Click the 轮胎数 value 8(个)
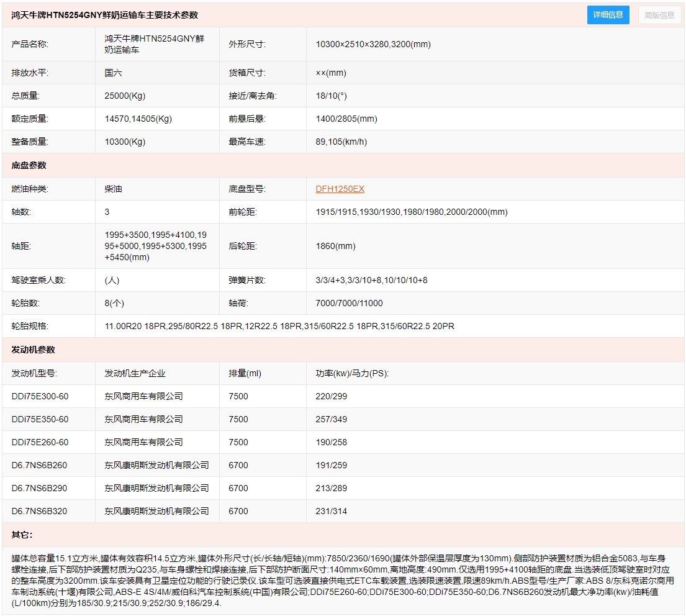 [114, 303]
